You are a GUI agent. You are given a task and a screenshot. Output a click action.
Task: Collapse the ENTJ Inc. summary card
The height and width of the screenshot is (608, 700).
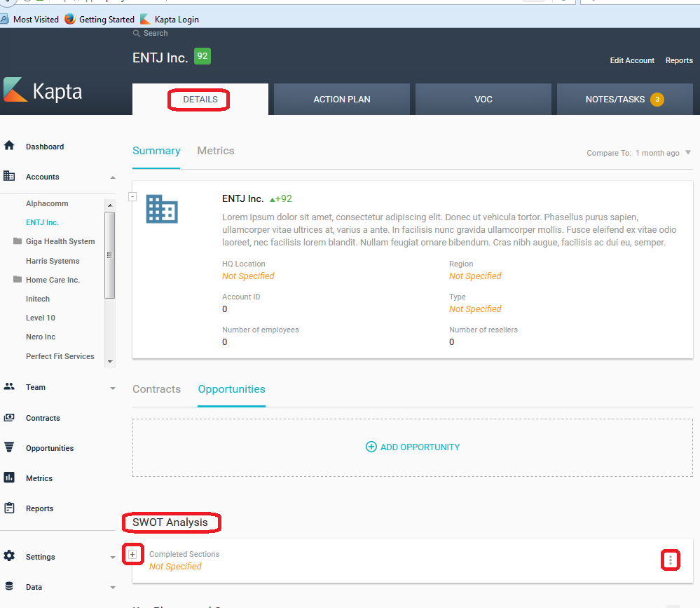(132, 196)
